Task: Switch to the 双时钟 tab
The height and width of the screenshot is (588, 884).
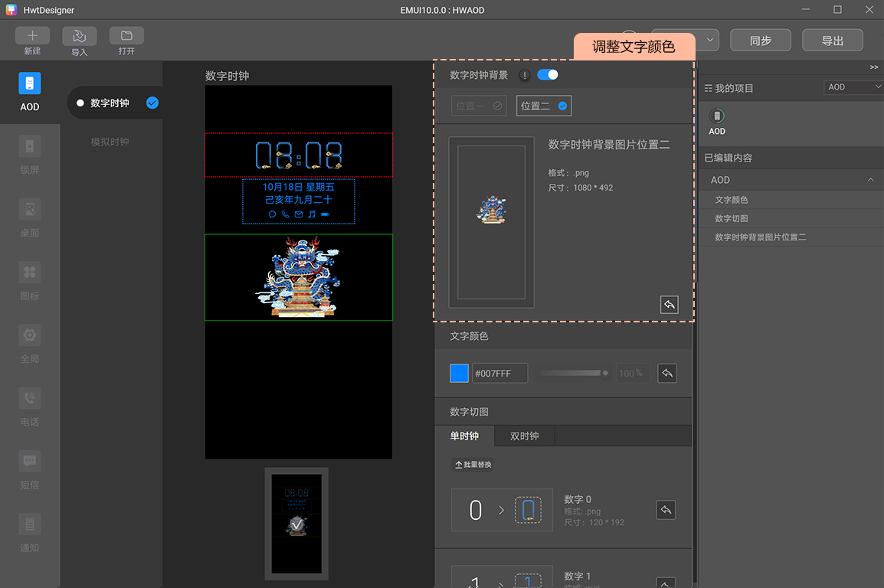Action: click(x=524, y=436)
